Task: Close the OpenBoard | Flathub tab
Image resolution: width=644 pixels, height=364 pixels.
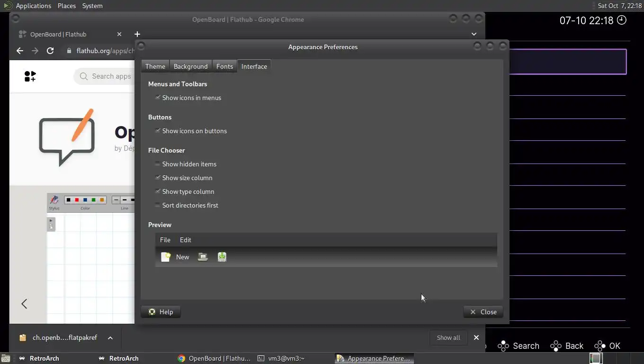Action: (x=119, y=34)
